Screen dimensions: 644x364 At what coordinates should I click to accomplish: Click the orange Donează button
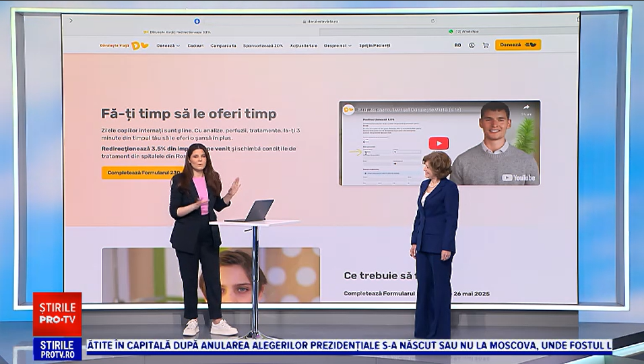(518, 44)
